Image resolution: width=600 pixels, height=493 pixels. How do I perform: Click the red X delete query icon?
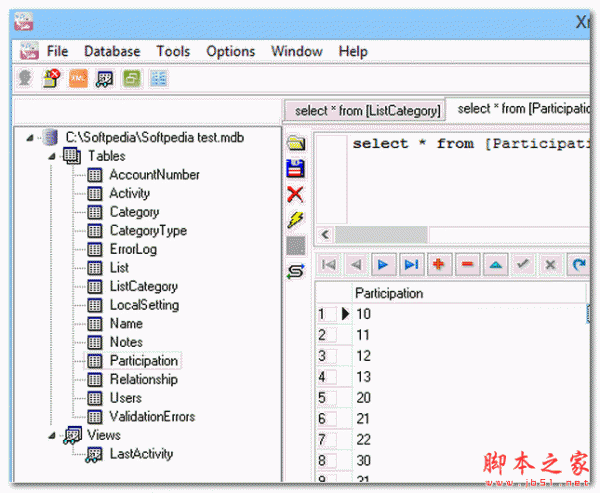(295, 194)
